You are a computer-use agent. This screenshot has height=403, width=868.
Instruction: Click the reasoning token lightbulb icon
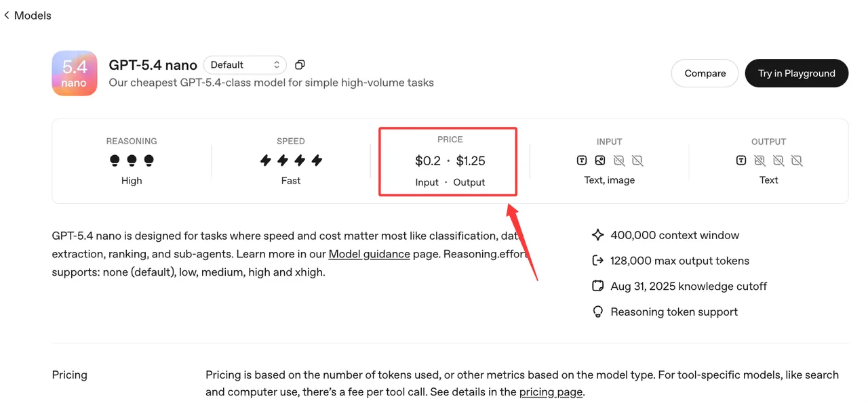[x=597, y=312]
